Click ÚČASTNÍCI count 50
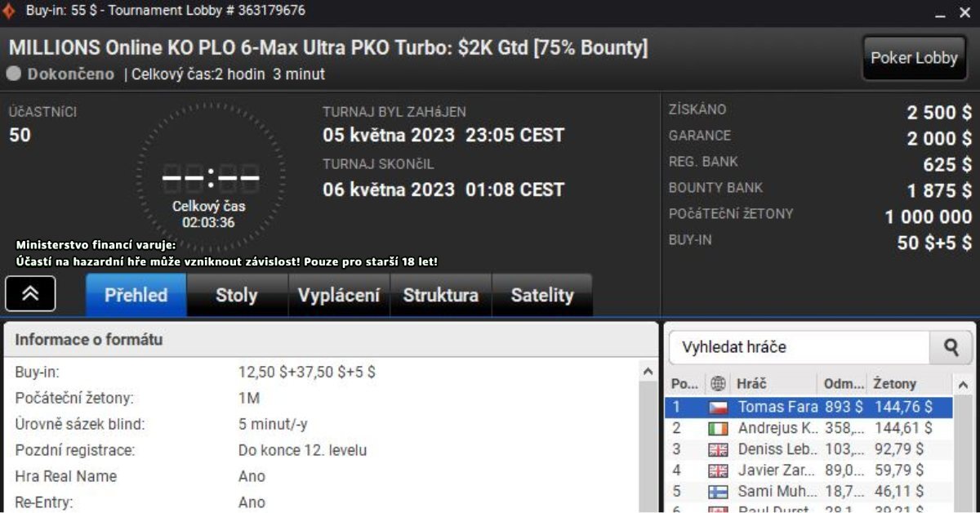The width and height of the screenshot is (980, 513). [x=20, y=136]
